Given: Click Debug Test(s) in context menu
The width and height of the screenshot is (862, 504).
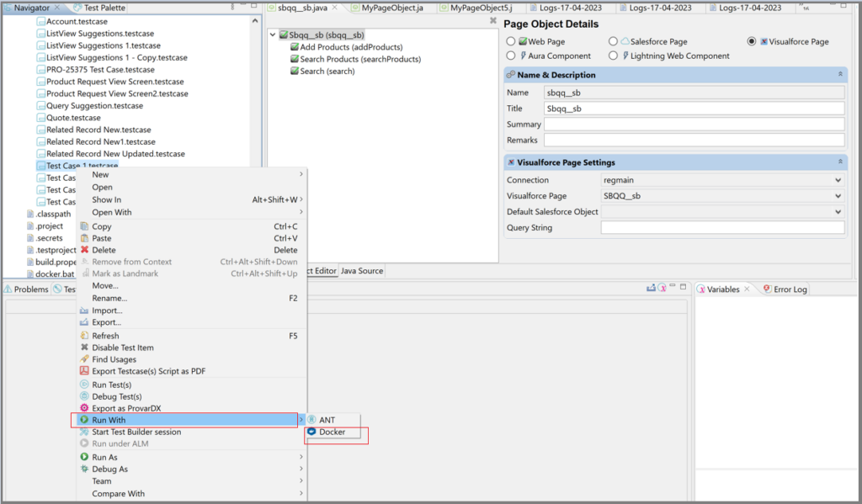Looking at the screenshot, I should 116,396.
